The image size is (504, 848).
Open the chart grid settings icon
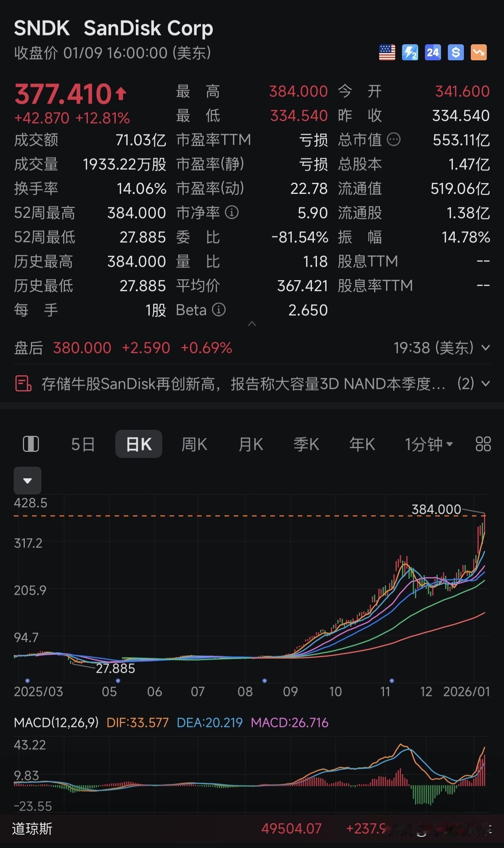pos(483,444)
